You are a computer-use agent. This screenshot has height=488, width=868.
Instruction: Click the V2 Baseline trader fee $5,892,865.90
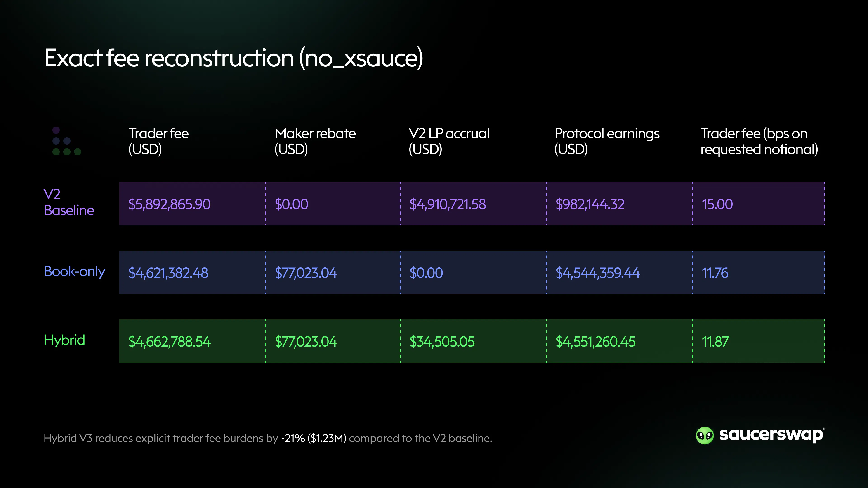point(170,204)
